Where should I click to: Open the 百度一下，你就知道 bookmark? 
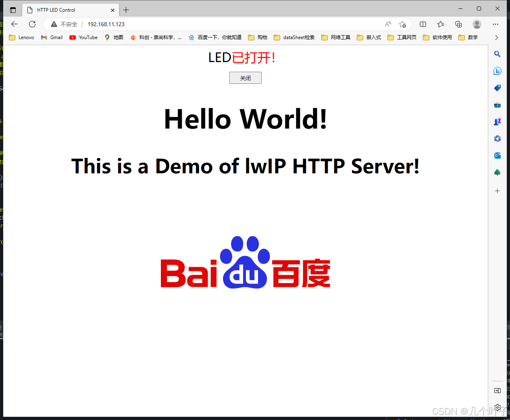click(215, 37)
